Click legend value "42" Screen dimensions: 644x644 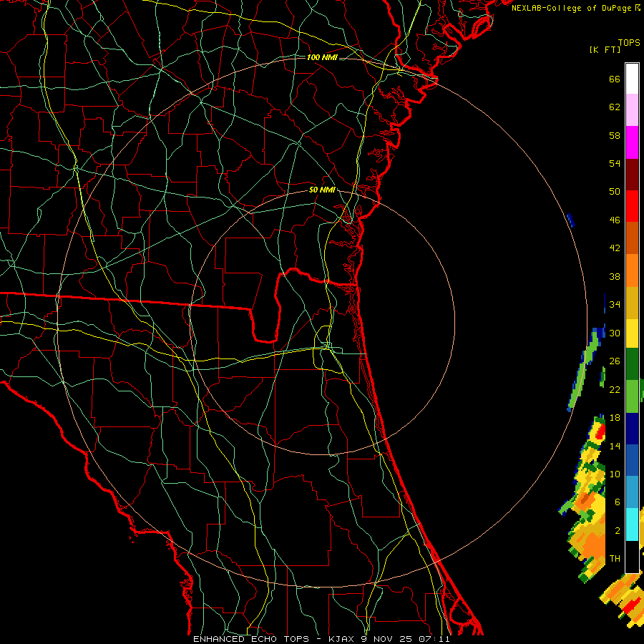615,248
